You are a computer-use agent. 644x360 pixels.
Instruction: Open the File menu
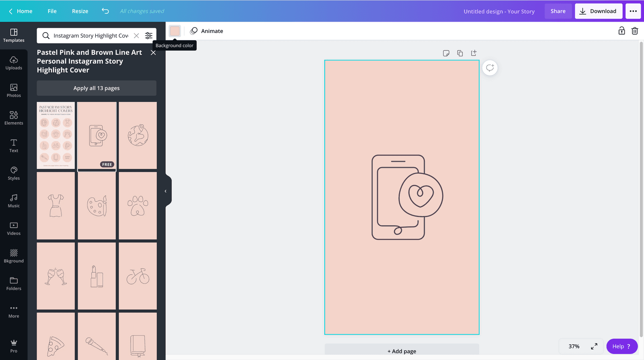pos(52,11)
